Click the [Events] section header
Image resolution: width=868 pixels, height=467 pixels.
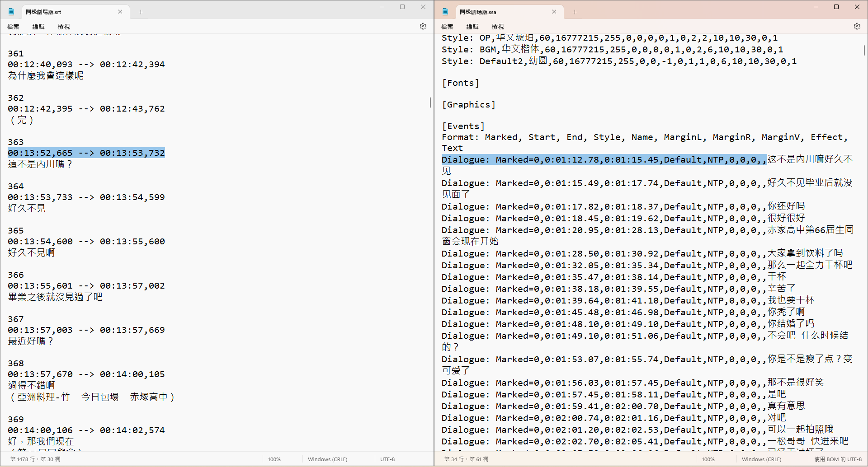463,126
